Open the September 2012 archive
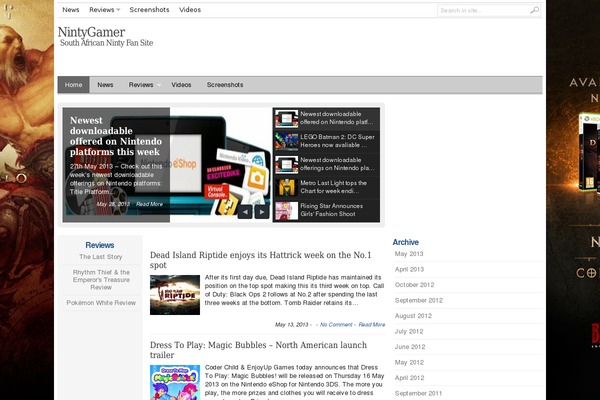This screenshot has height=400, width=600. (x=419, y=300)
